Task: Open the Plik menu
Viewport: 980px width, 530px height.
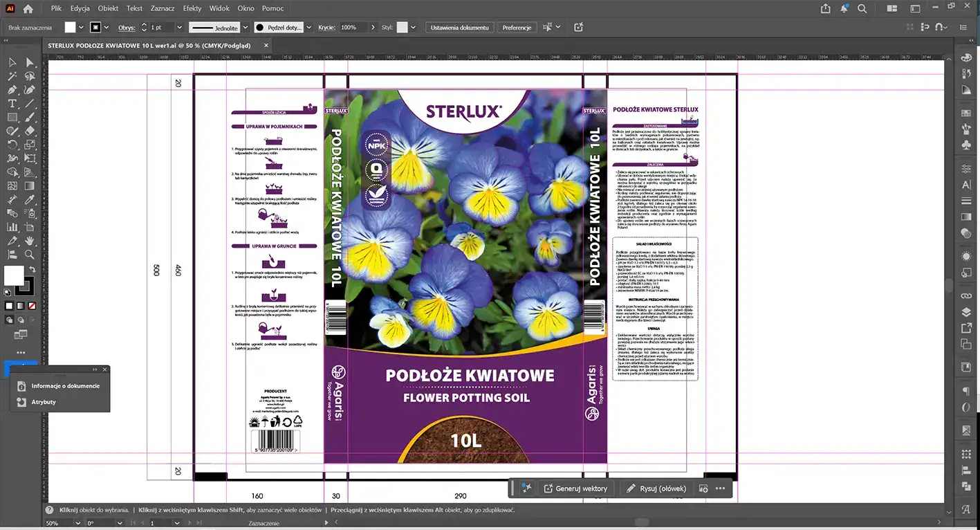Action: coord(56,8)
